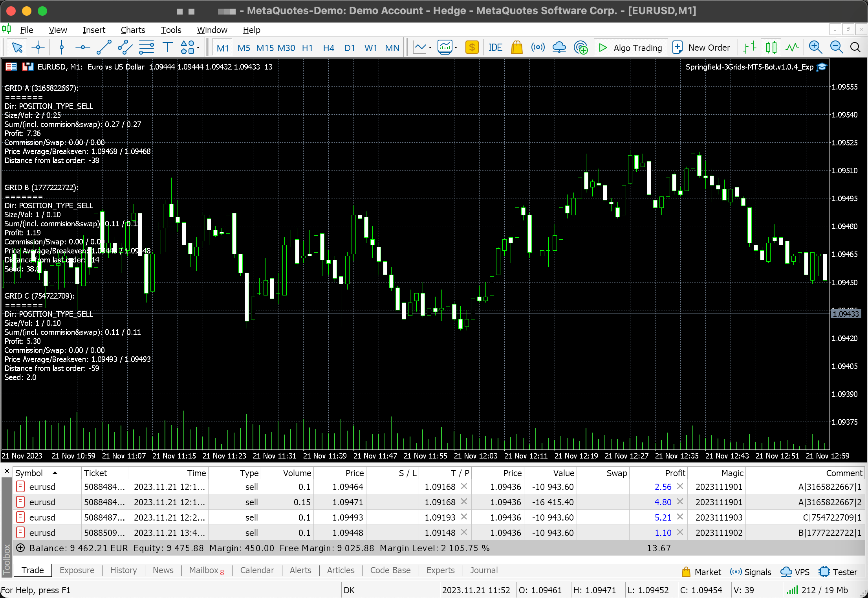The image size is (868, 598).
Task: Expand the shapes objects dropdown arrow
Action: (x=198, y=48)
